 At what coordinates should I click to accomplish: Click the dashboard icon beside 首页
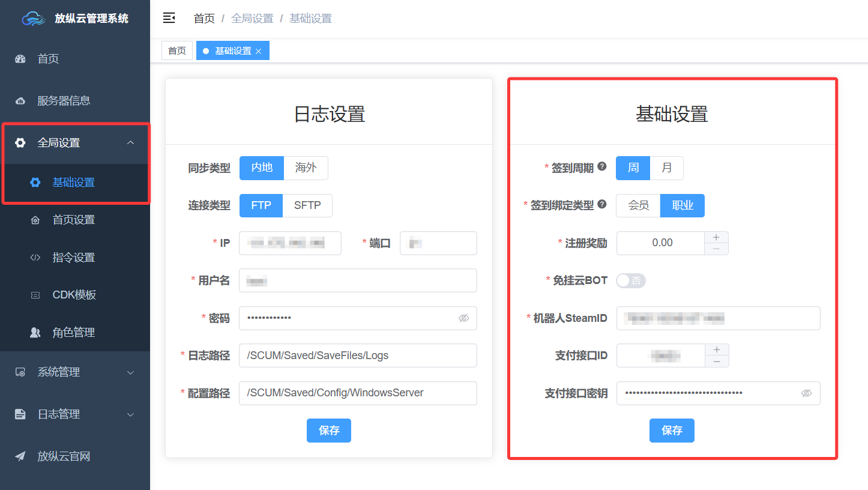pyautogui.click(x=20, y=59)
